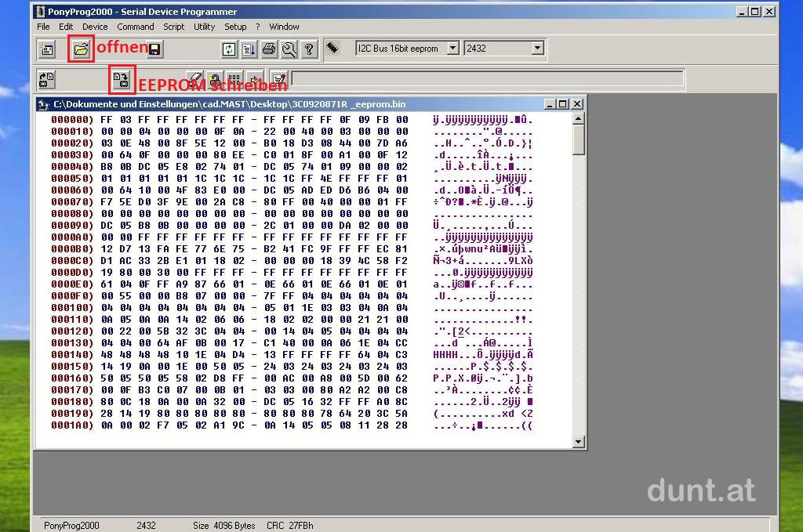
Task: Maximize the eeprom.bin document window
Action: tap(562, 104)
